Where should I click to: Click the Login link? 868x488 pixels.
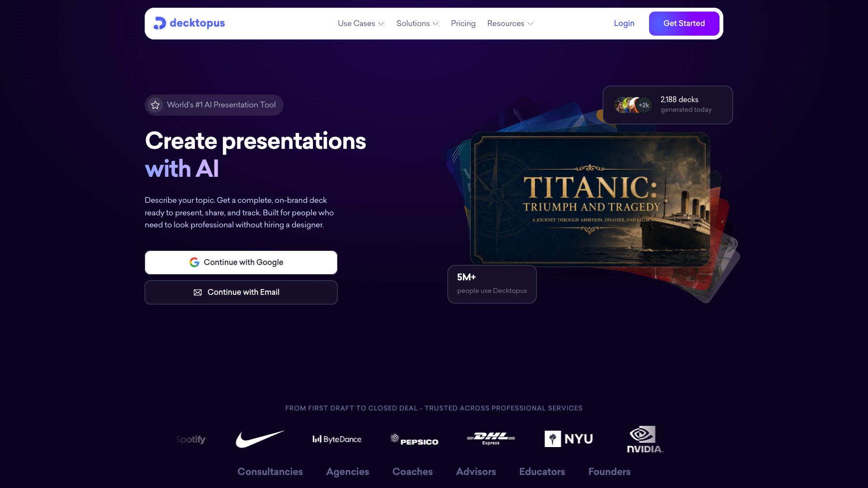624,23
